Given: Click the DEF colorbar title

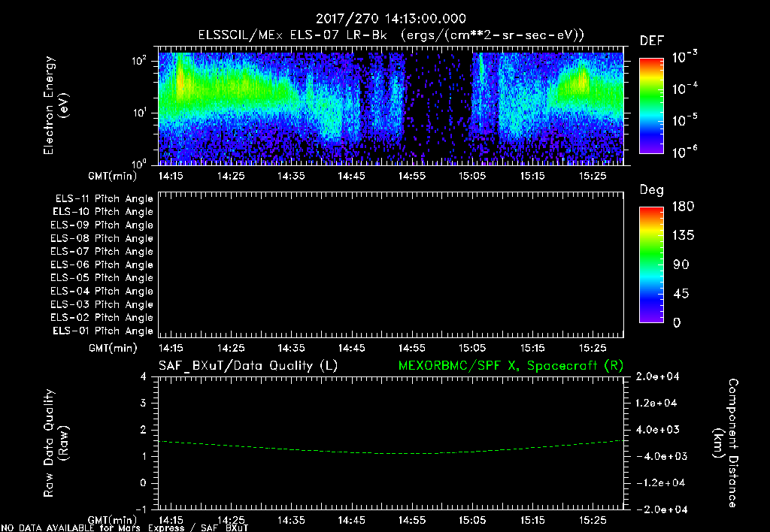Looking at the screenshot, I should pos(652,41).
